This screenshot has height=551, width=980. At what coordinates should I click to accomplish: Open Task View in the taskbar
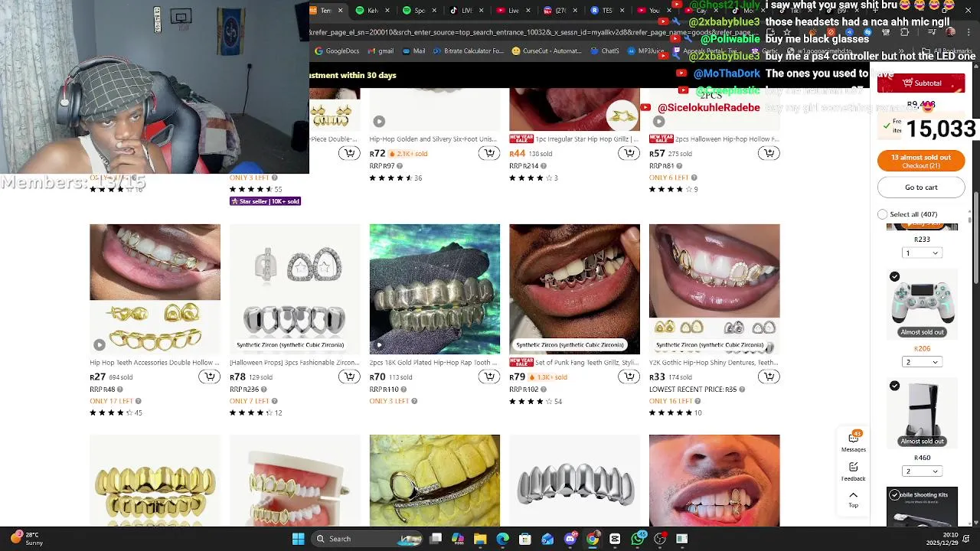click(436, 539)
